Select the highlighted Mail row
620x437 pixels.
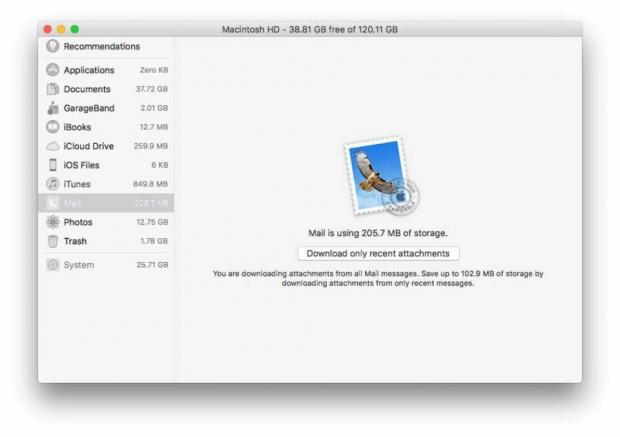point(106,203)
